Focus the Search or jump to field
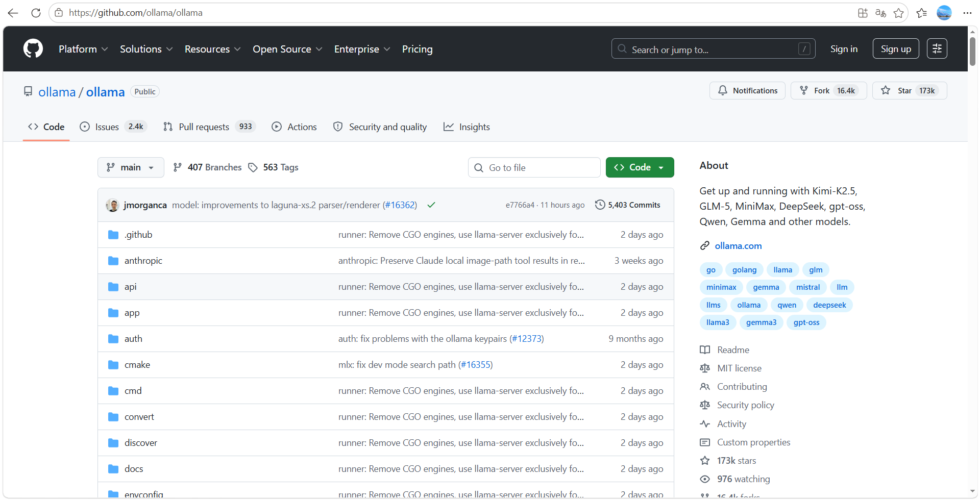Image resolution: width=980 pixels, height=500 pixels. click(x=714, y=48)
